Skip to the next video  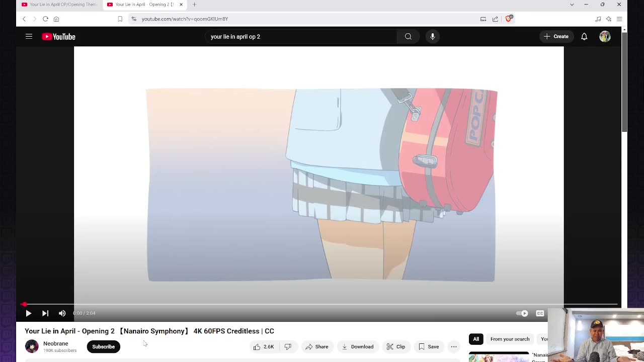pyautogui.click(x=45, y=313)
